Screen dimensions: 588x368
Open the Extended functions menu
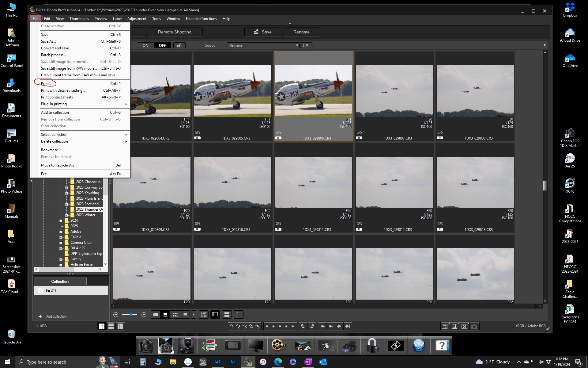pyautogui.click(x=201, y=19)
